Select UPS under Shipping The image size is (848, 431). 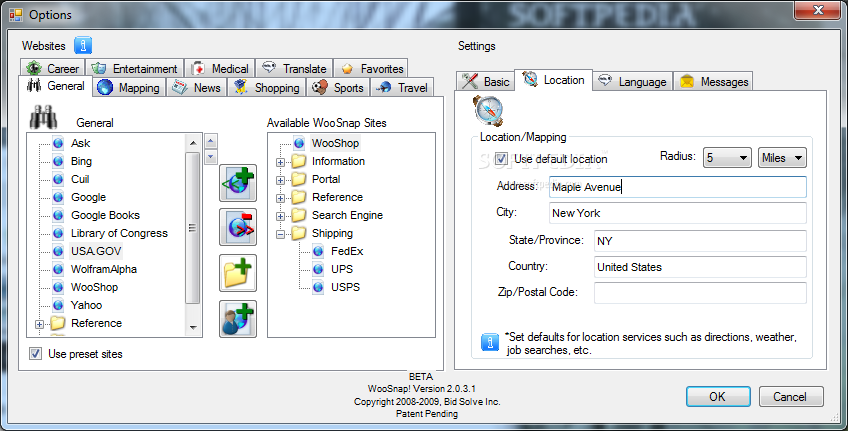click(x=342, y=269)
